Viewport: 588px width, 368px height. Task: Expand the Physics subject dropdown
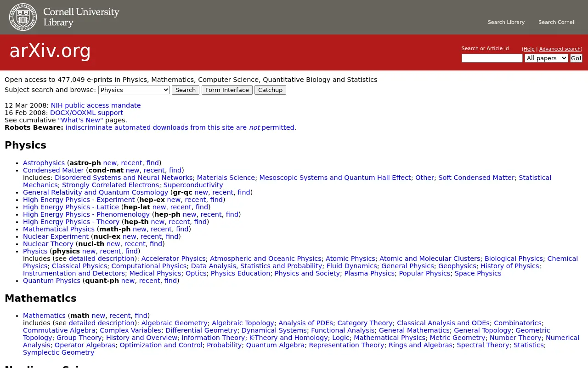point(134,90)
